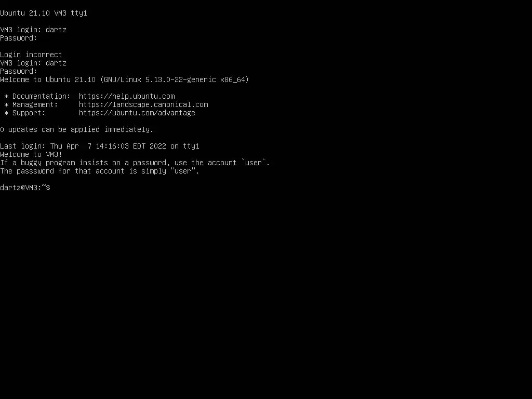Click the first 'Password:' prompt text

19,38
